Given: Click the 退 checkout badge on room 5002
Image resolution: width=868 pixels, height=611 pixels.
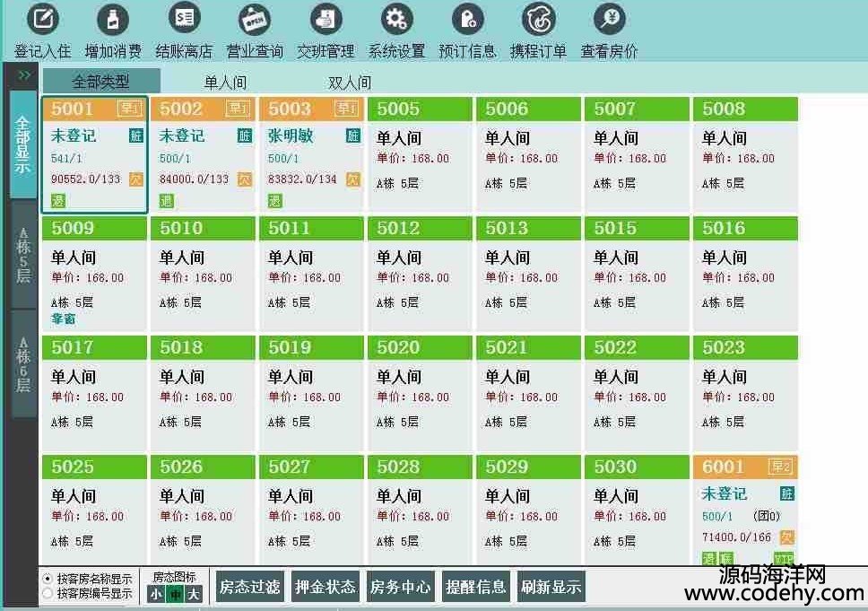Looking at the screenshot, I should 167,201.
